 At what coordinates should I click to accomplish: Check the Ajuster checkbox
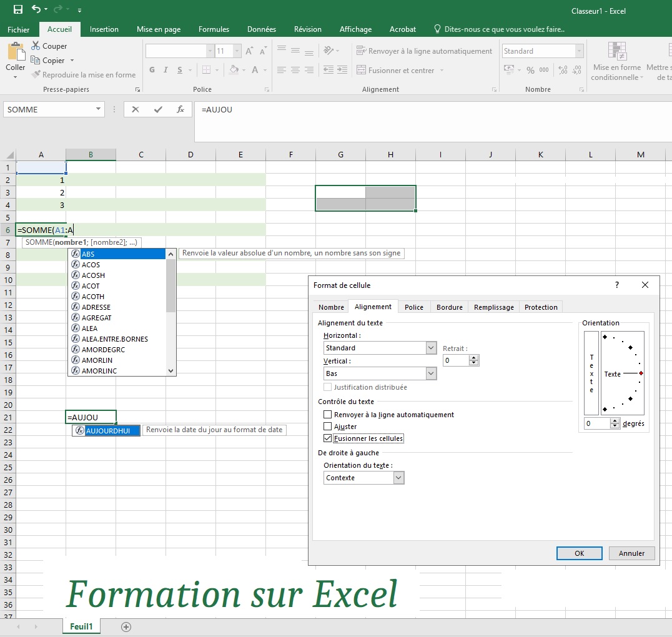pyautogui.click(x=328, y=427)
